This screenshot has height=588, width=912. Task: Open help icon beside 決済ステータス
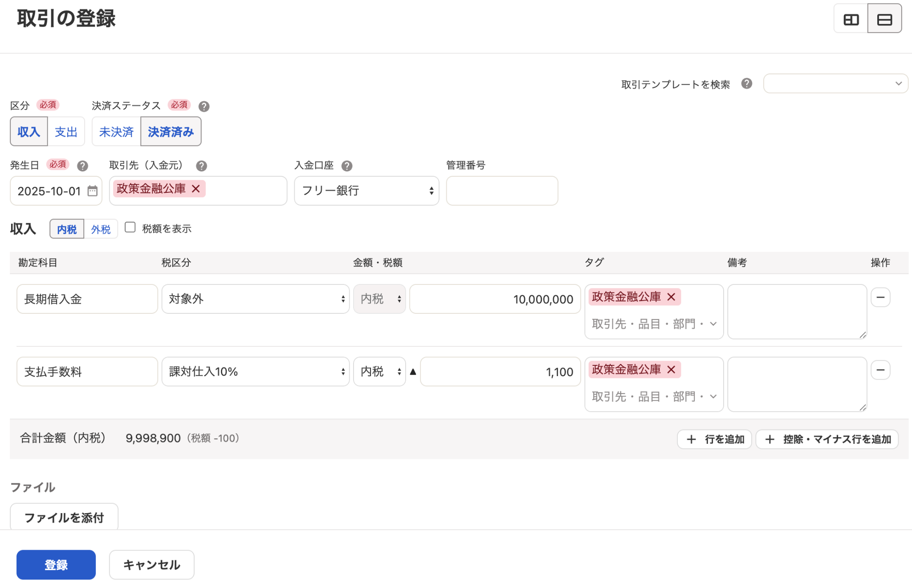pyautogui.click(x=204, y=106)
